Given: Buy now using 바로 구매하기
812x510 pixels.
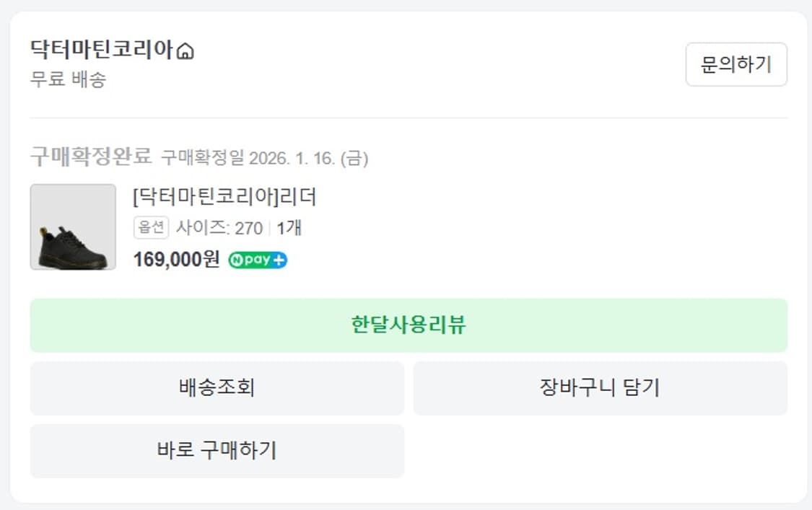Looking at the screenshot, I should (x=216, y=450).
